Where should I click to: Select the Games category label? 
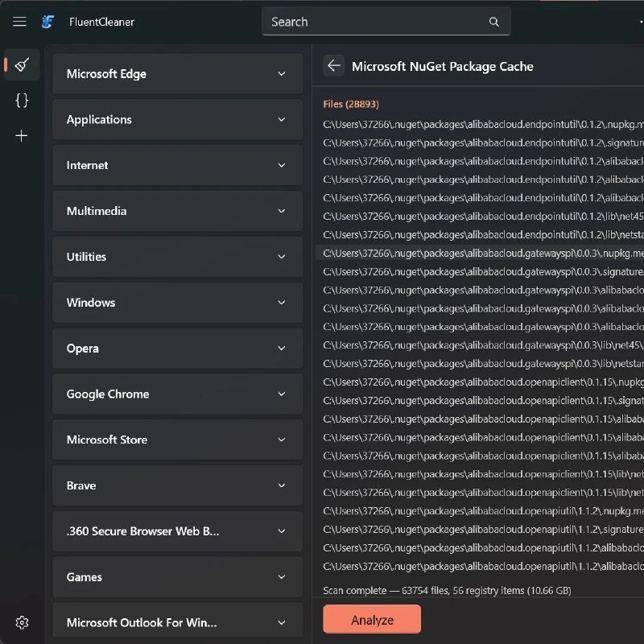(x=85, y=577)
